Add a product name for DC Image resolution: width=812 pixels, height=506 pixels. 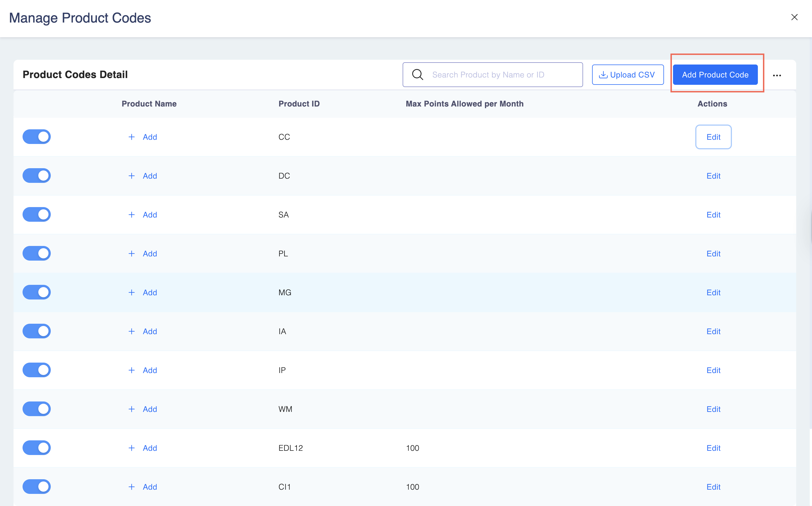[x=150, y=176]
